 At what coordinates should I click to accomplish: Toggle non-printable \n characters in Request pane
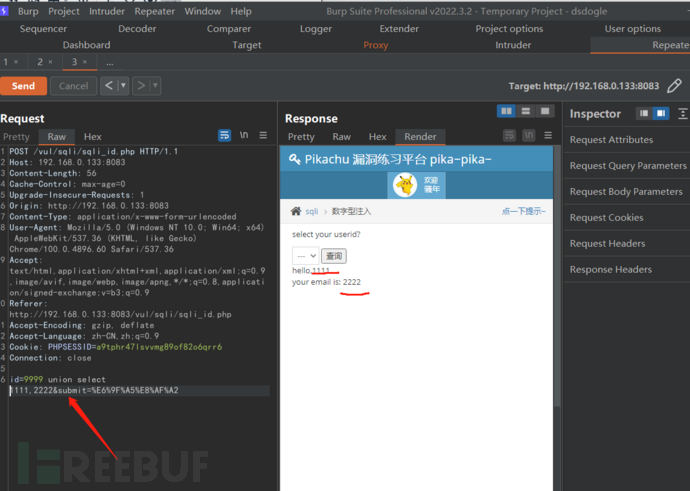tap(244, 135)
